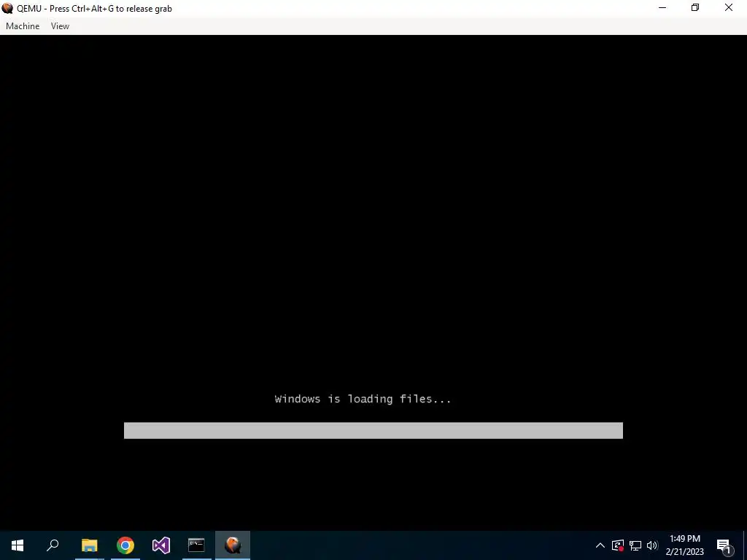The height and width of the screenshot is (560, 747).
Task: Open the View menu in QEMU
Action: 60,26
